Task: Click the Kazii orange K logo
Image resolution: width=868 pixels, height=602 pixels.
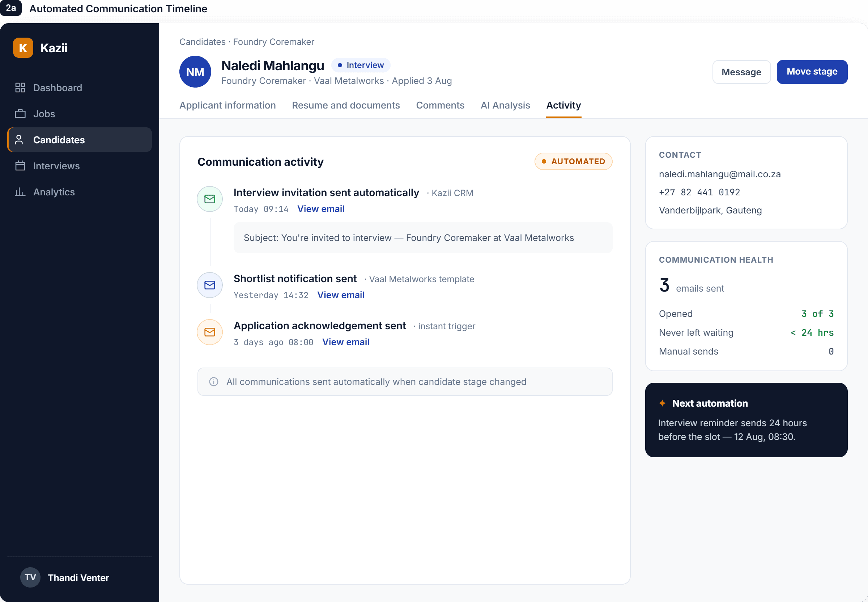Action: click(23, 48)
